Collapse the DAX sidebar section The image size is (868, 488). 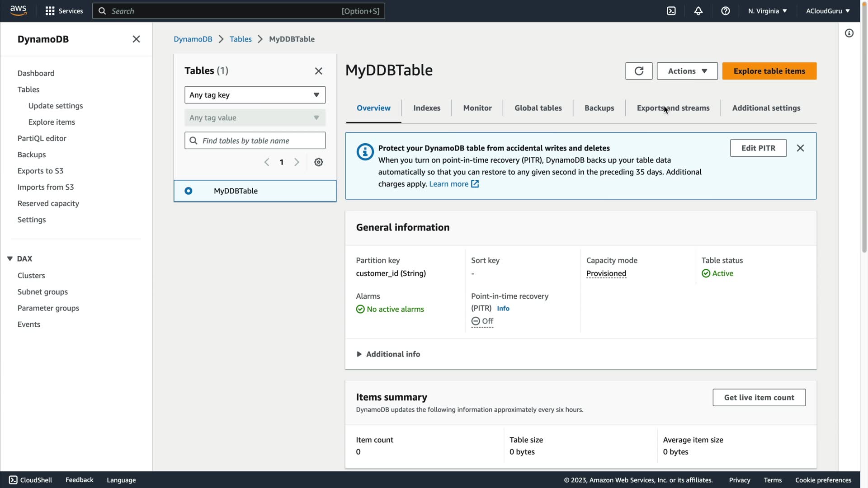click(10, 258)
